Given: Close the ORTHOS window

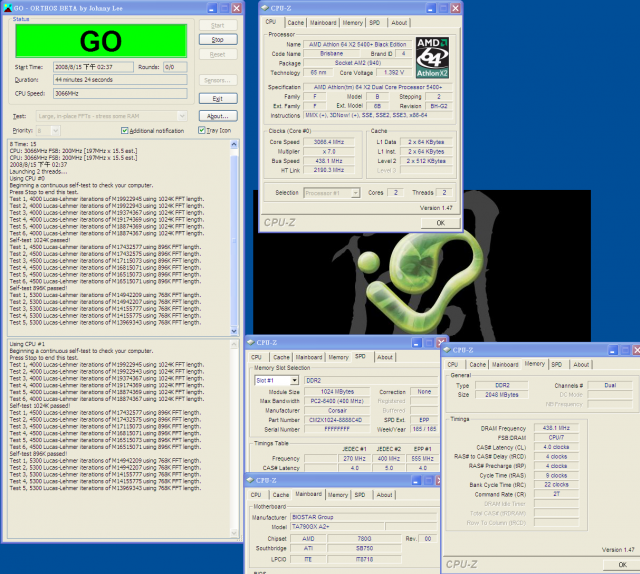Looking at the screenshot, I should pyautogui.click(x=236, y=8).
